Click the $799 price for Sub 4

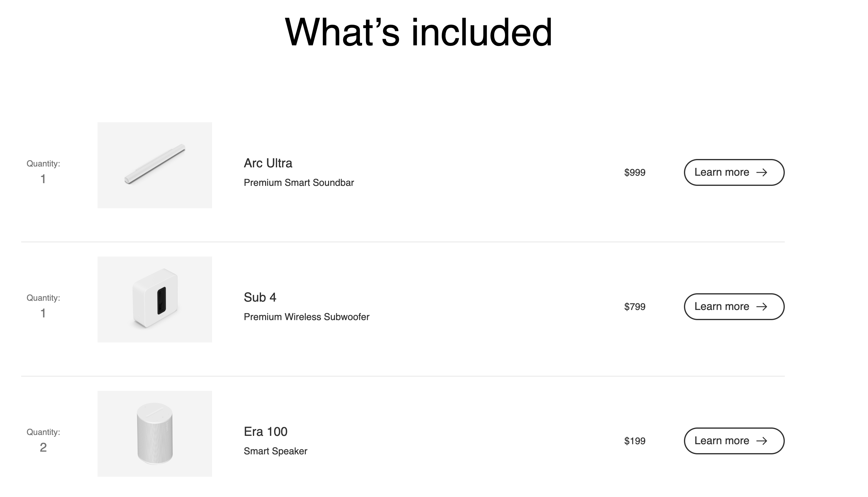pyautogui.click(x=635, y=307)
